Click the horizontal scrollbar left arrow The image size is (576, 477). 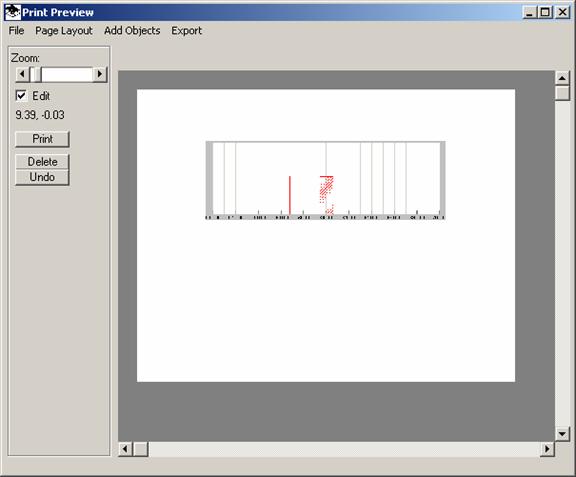click(x=125, y=449)
